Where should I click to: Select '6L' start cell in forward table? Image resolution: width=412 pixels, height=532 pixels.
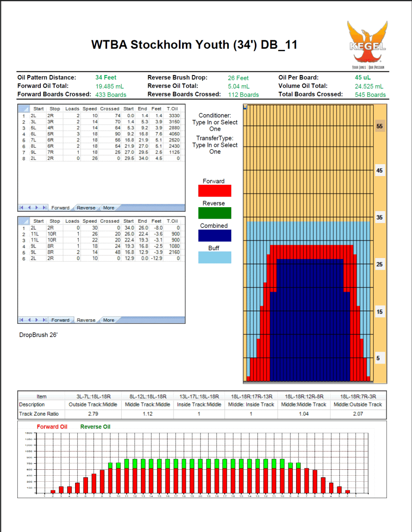38,134
